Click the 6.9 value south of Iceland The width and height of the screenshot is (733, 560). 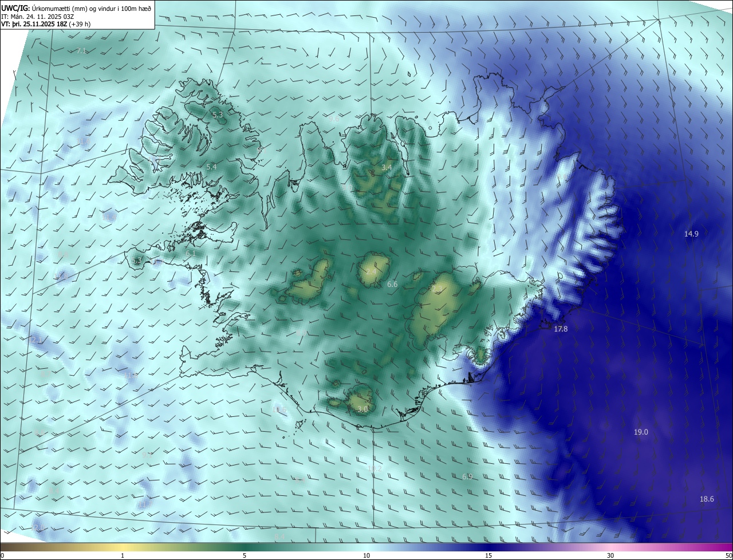[467, 477]
